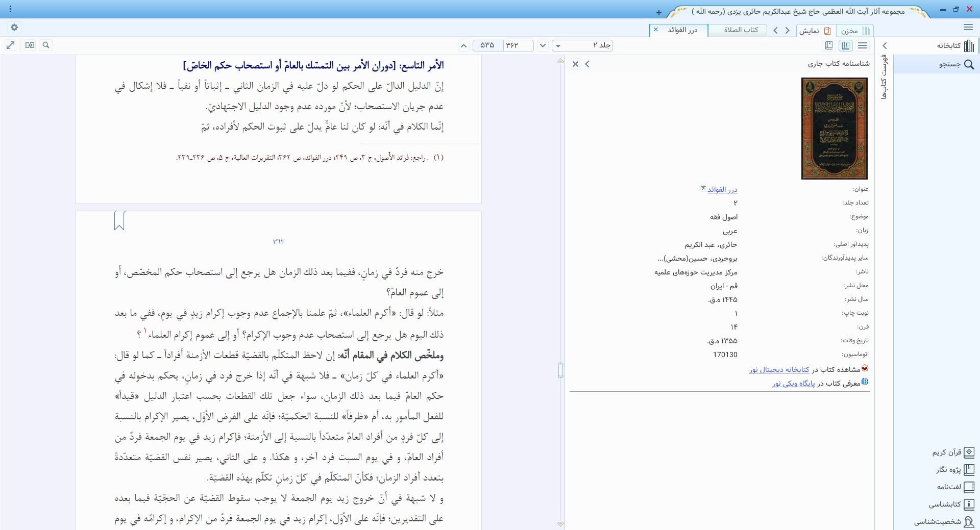Click the page number field showing ۳۶۲

click(518, 45)
